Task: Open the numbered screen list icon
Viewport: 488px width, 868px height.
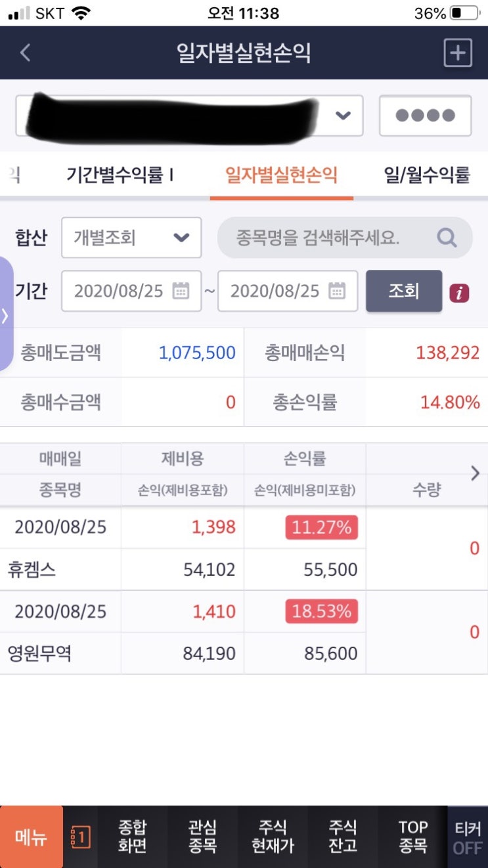Action: pyautogui.click(x=80, y=837)
